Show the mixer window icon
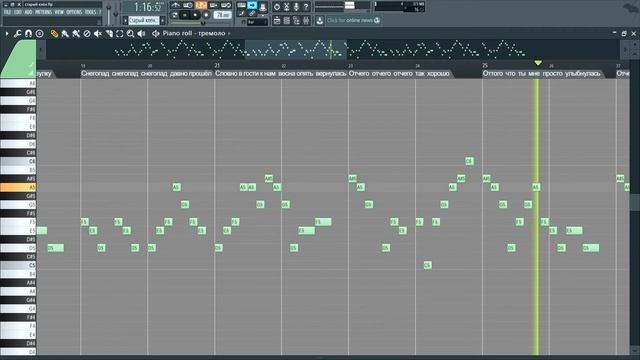Image resolution: width=640 pixels, height=360 pixels. [306, 20]
